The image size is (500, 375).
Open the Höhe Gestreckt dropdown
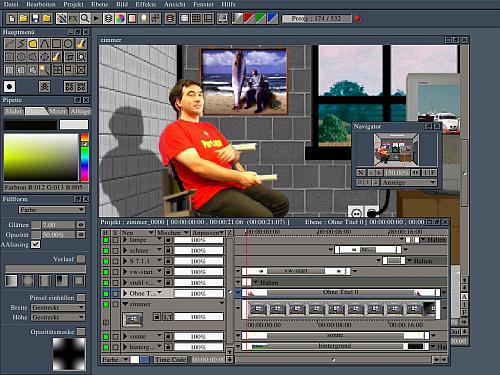tap(58, 317)
